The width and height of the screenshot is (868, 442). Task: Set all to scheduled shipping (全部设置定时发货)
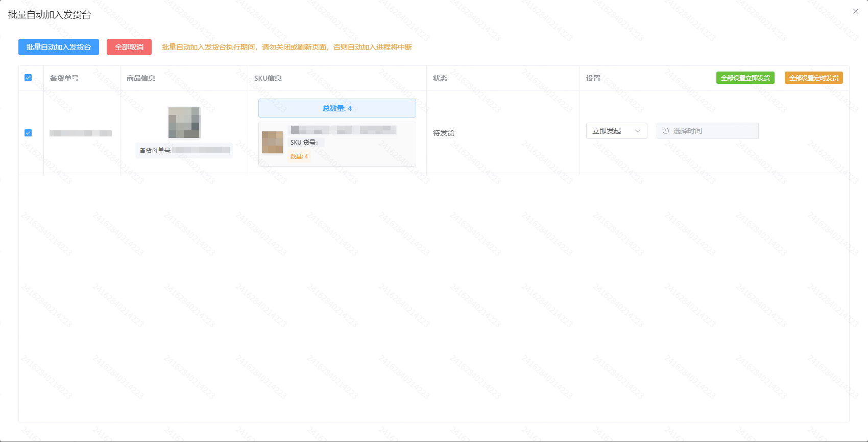813,78
